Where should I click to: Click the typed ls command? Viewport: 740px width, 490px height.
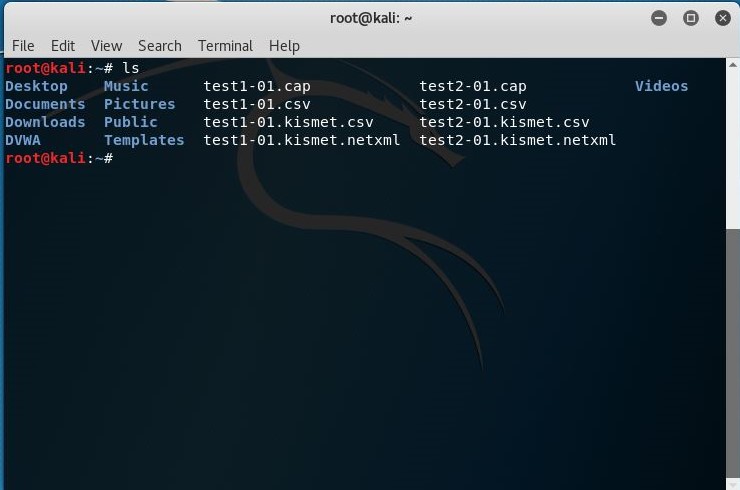pos(131,68)
